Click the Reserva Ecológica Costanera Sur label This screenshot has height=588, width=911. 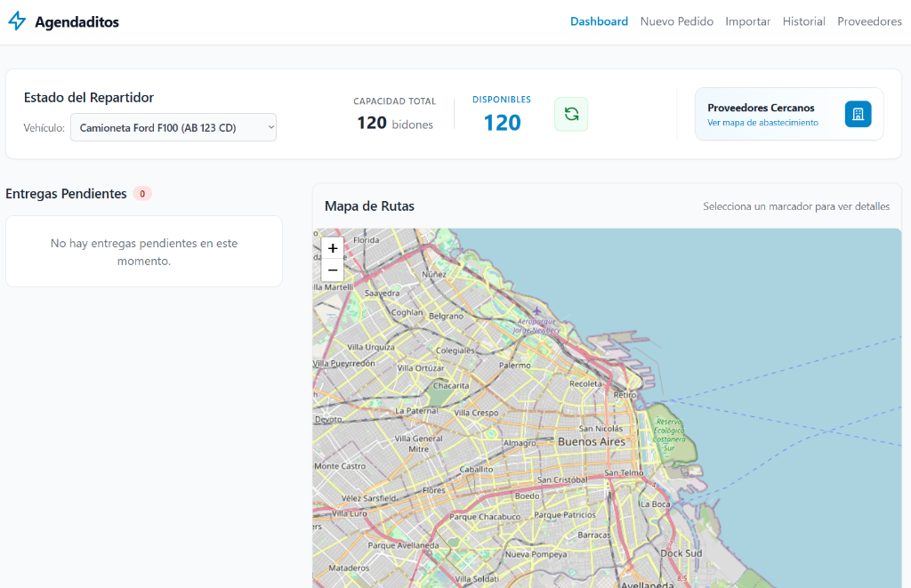[x=669, y=435]
